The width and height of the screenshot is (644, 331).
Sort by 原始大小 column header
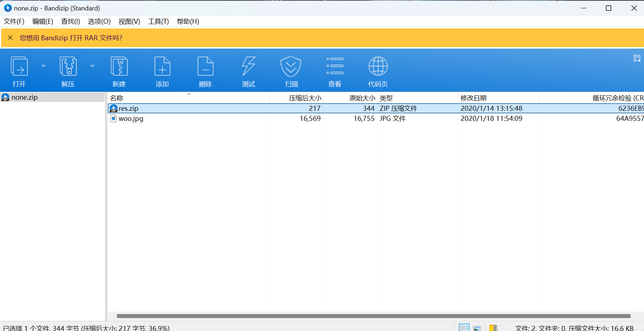click(x=350, y=98)
